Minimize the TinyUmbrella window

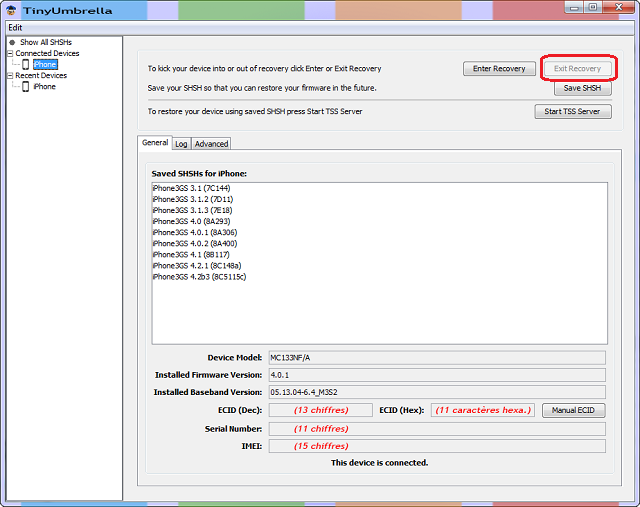pyautogui.click(x=575, y=8)
